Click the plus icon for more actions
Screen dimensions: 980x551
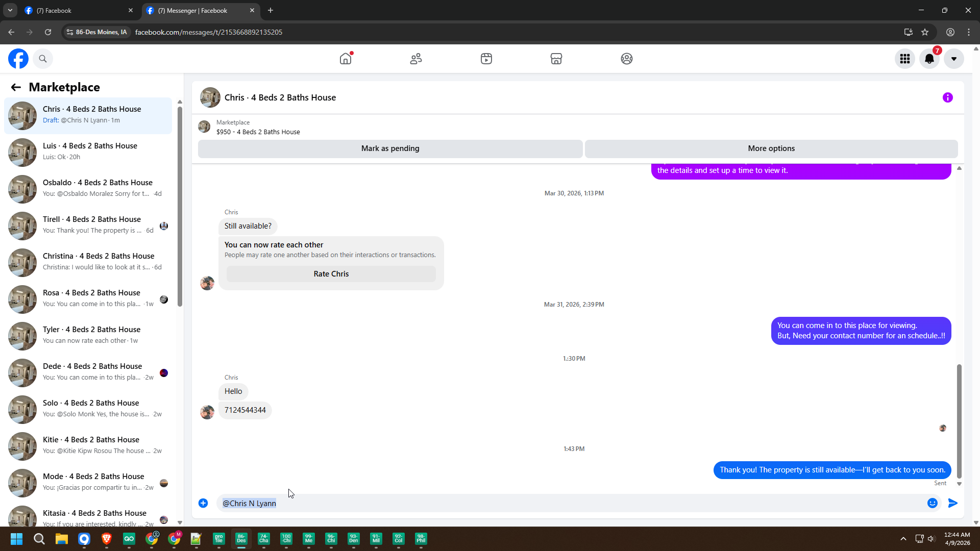coord(203,503)
